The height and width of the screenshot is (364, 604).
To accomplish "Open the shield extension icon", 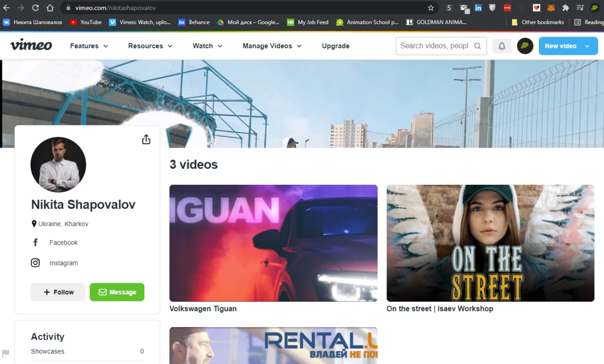I will [x=492, y=8].
